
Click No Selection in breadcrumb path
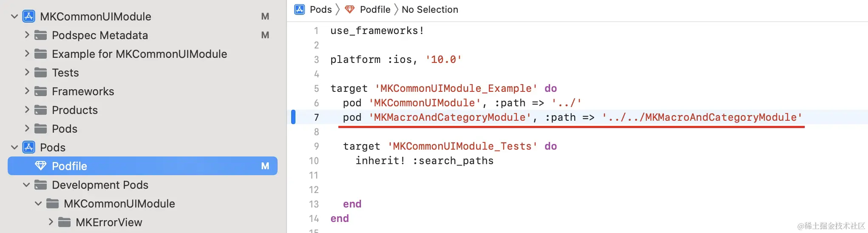click(430, 9)
